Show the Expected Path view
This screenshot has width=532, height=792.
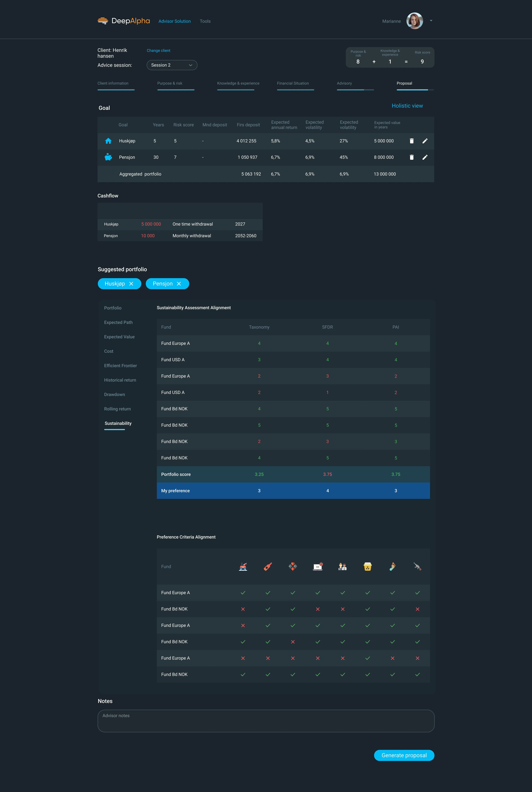pos(118,323)
